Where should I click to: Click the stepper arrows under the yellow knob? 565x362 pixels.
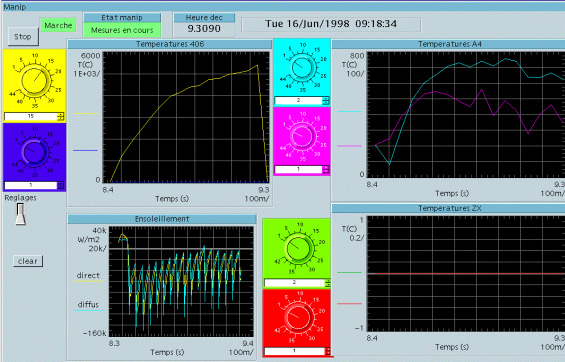pos(61,117)
